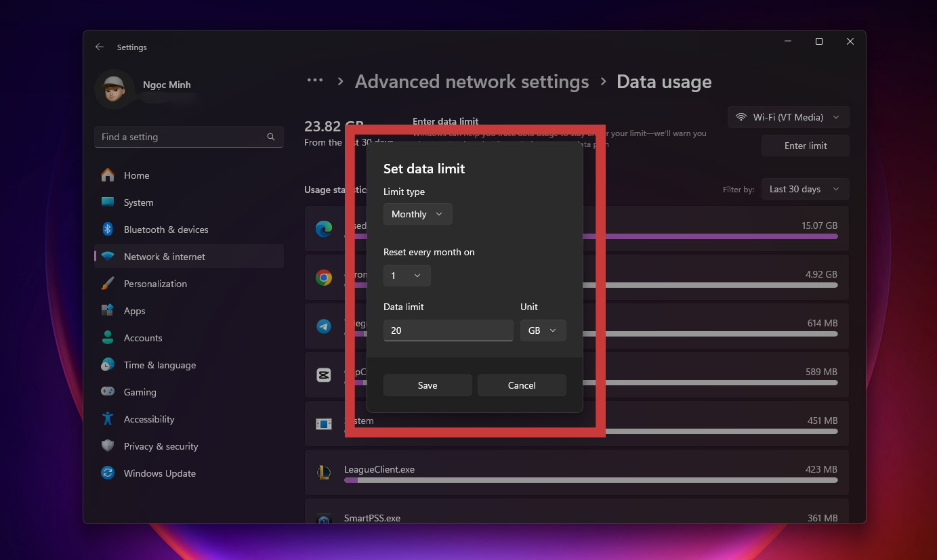Click the Telegram app icon
The height and width of the screenshot is (560, 937).
[324, 326]
